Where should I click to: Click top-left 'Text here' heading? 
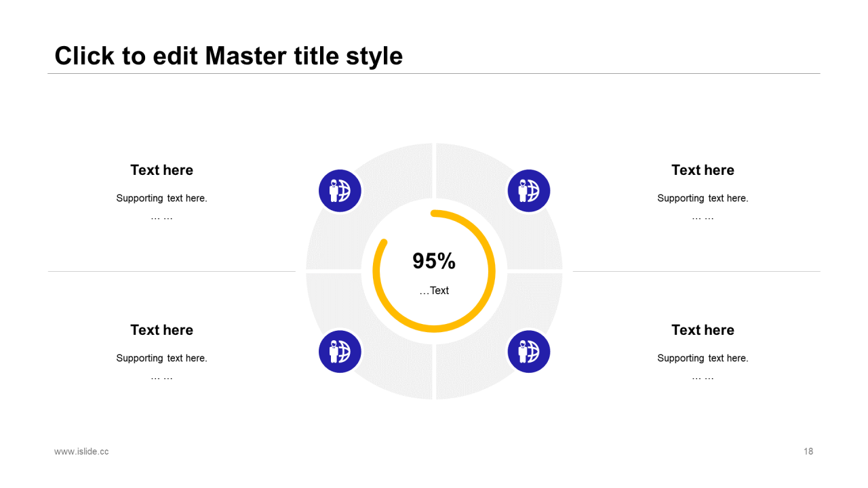[161, 170]
